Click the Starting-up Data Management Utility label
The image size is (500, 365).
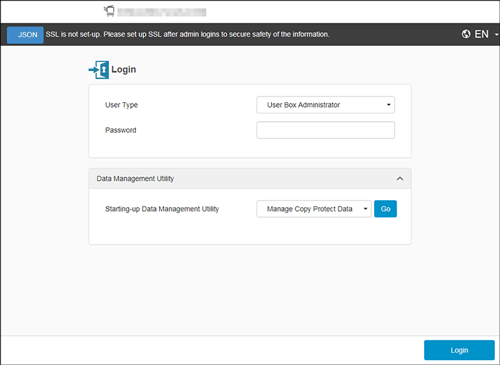point(162,209)
